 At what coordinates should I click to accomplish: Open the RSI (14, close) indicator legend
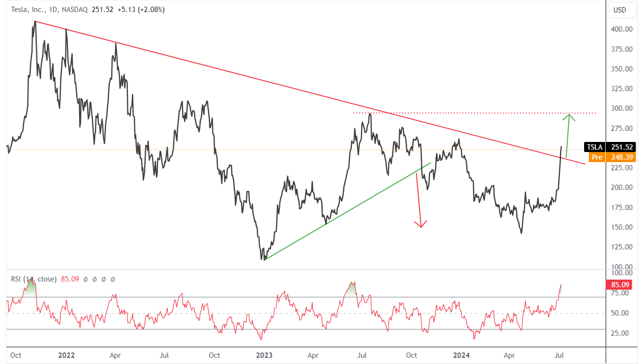coord(34,279)
